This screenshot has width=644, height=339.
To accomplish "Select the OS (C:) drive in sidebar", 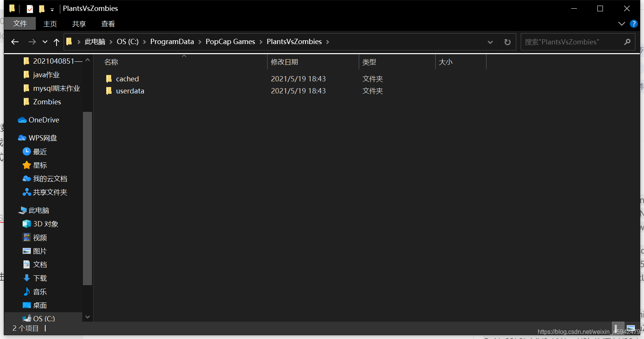I will 39,318.
